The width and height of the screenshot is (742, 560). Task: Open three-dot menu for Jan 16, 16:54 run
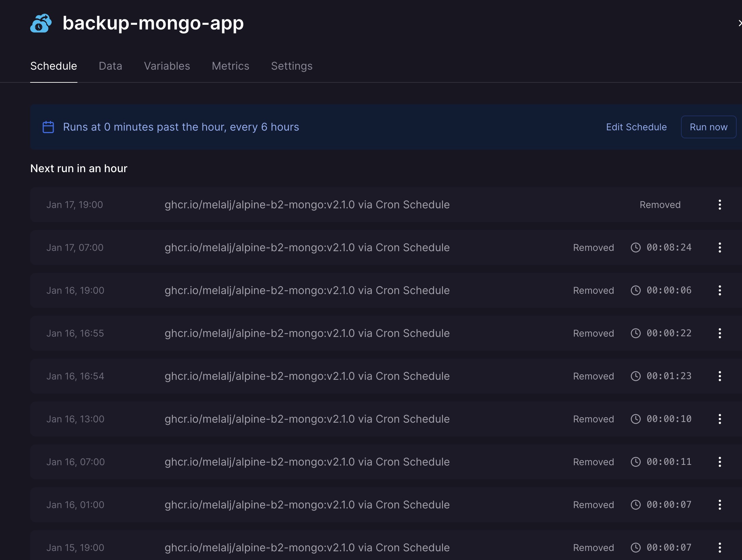pyautogui.click(x=720, y=376)
